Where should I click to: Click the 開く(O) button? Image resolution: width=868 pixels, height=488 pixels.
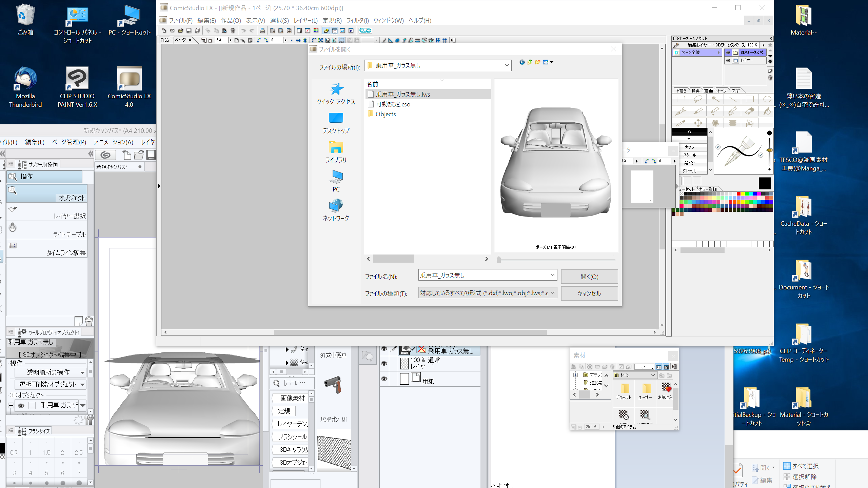coord(589,277)
